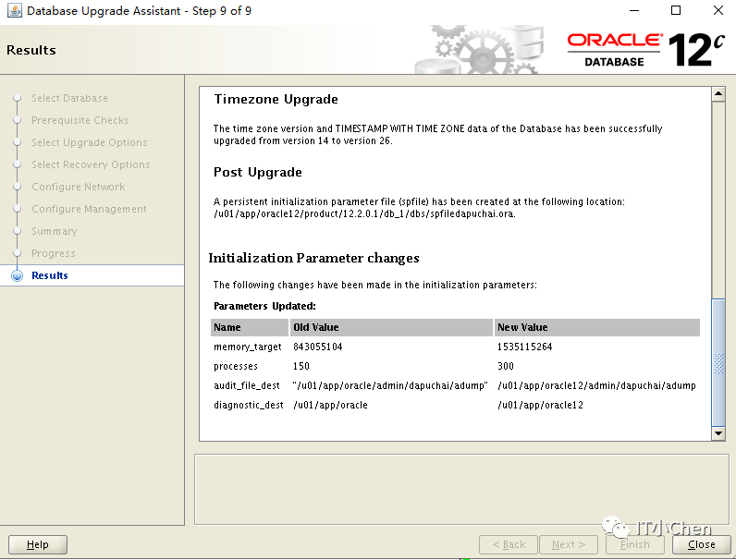Click diagnostic_dest new value /u01/app/oracle12
Viewport: 736px width, 560px height.
pos(540,405)
